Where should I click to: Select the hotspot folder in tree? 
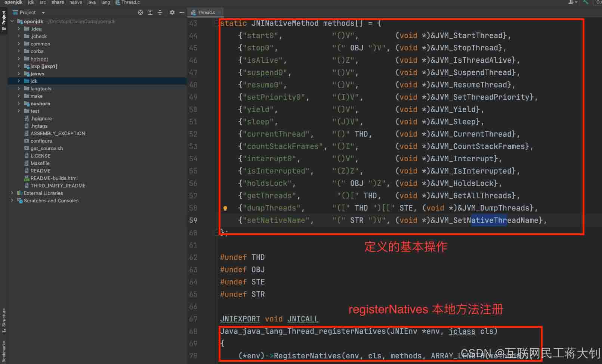pyautogui.click(x=39, y=59)
